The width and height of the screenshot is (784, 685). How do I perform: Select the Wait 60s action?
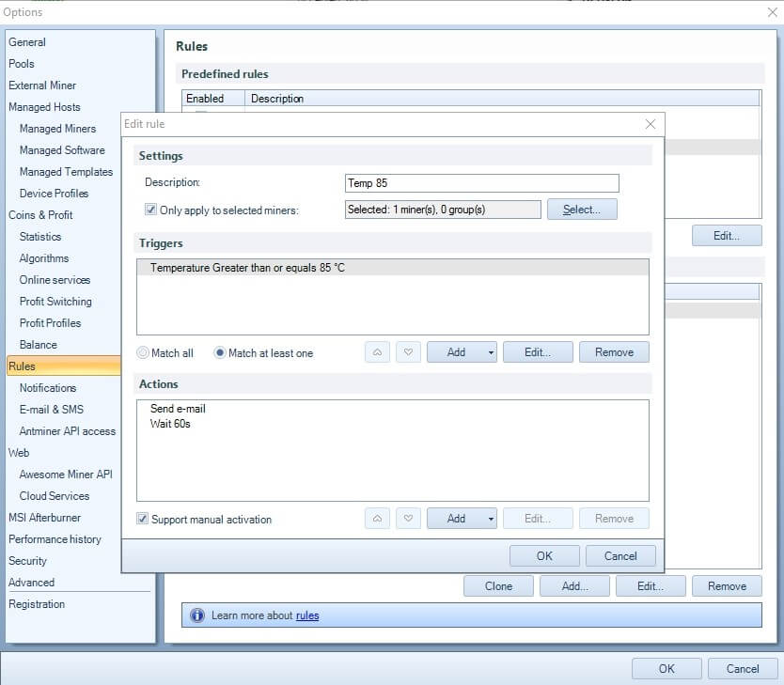click(170, 424)
